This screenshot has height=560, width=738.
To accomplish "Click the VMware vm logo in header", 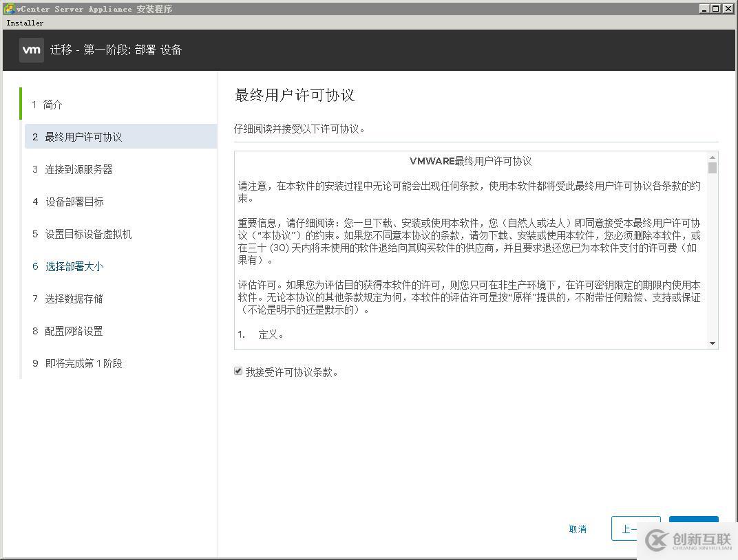I will pos(32,50).
